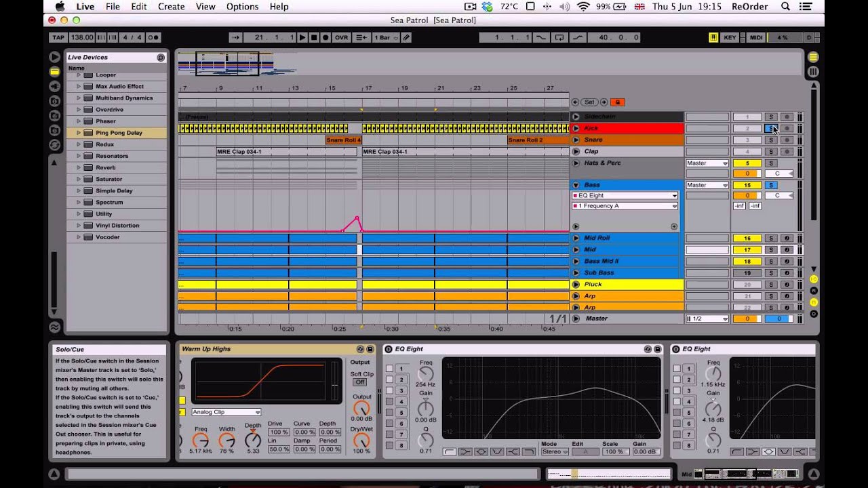This screenshot has height=488, width=868.
Task: Open the Bass track Master output dropdown
Action: coord(707,185)
